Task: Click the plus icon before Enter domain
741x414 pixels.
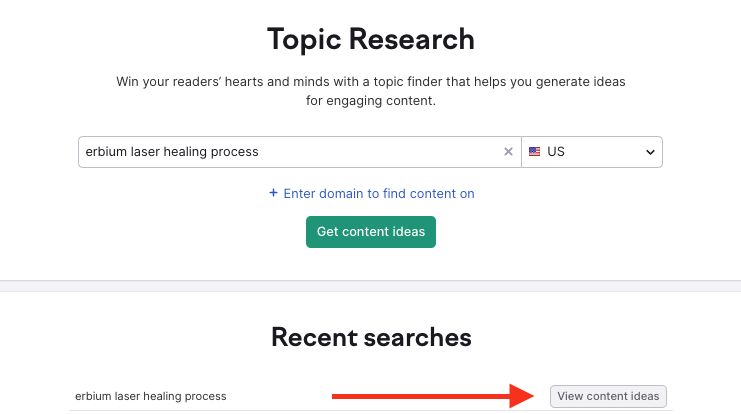Action: pos(273,193)
